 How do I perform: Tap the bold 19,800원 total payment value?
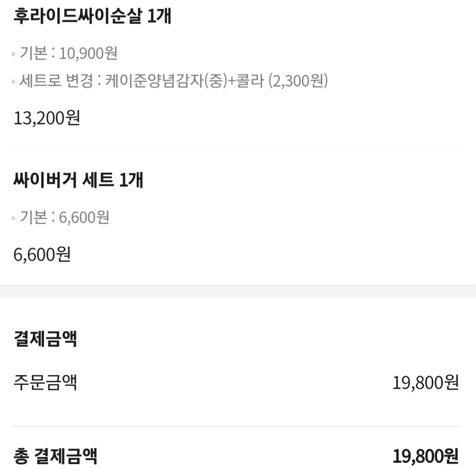[426, 456]
